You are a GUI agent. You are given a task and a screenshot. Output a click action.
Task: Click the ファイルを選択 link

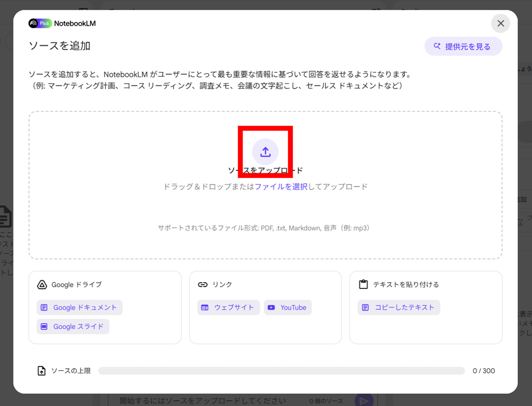click(x=281, y=186)
